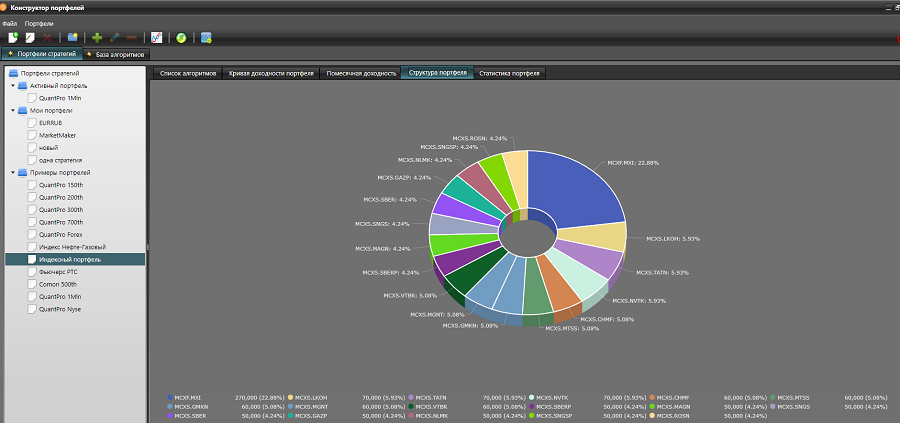The width and height of the screenshot is (900, 423).
Task: Click the standalone green plus add icon
Action: pos(97,37)
